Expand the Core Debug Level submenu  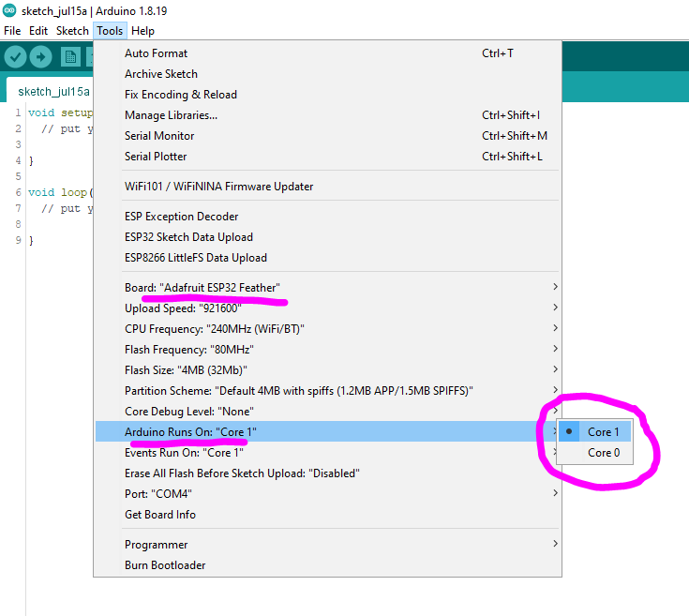(328, 412)
